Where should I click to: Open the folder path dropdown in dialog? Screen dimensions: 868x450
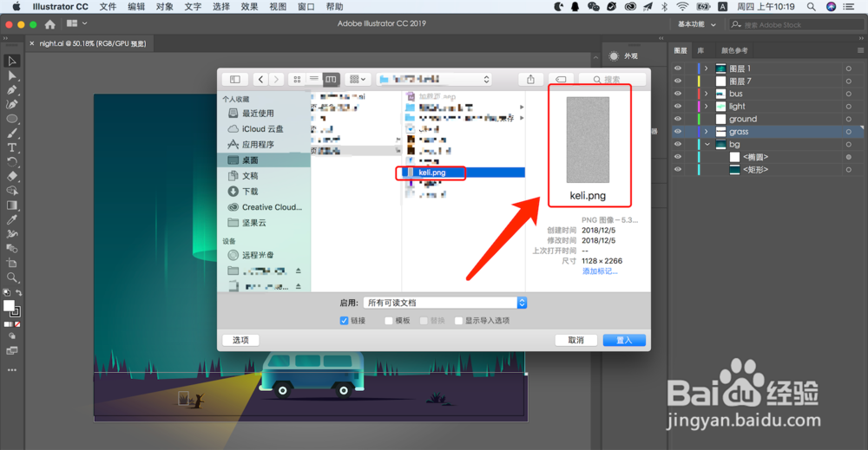[434, 80]
